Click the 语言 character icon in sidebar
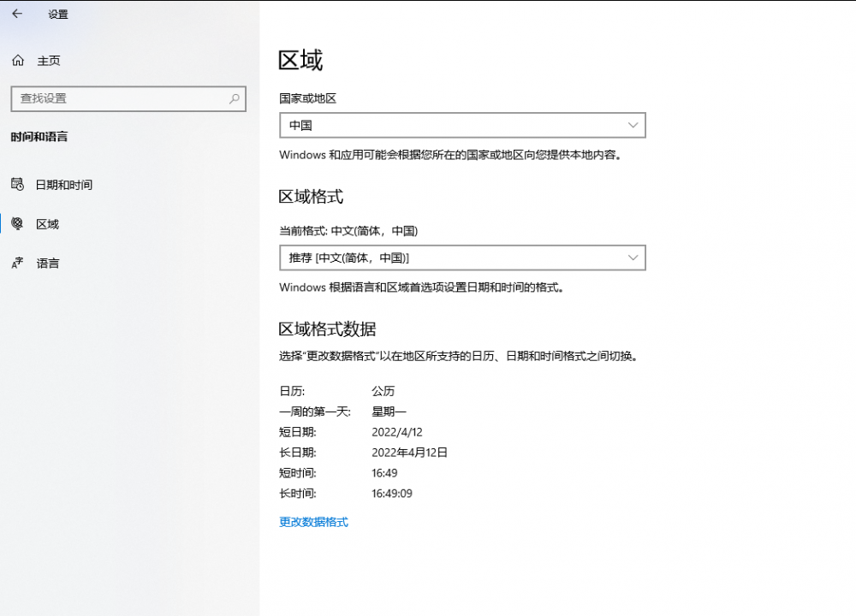 [x=17, y=264]
